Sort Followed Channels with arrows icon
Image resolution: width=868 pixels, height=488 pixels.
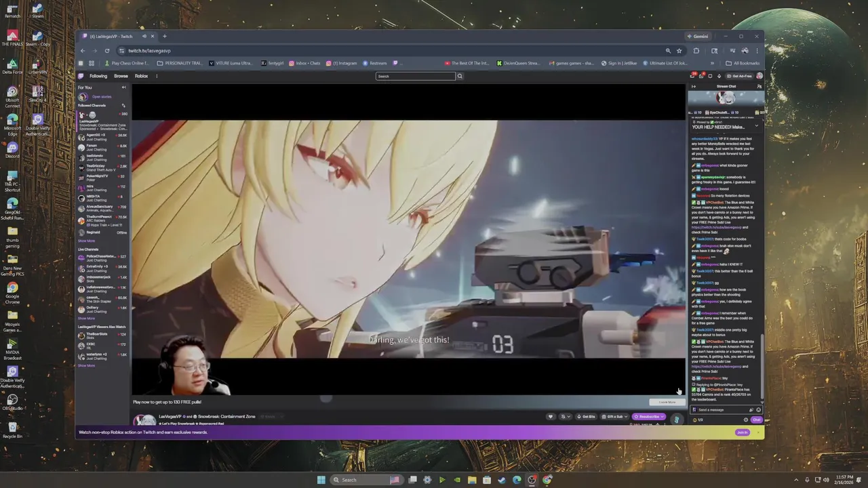[x=123, y=105]
